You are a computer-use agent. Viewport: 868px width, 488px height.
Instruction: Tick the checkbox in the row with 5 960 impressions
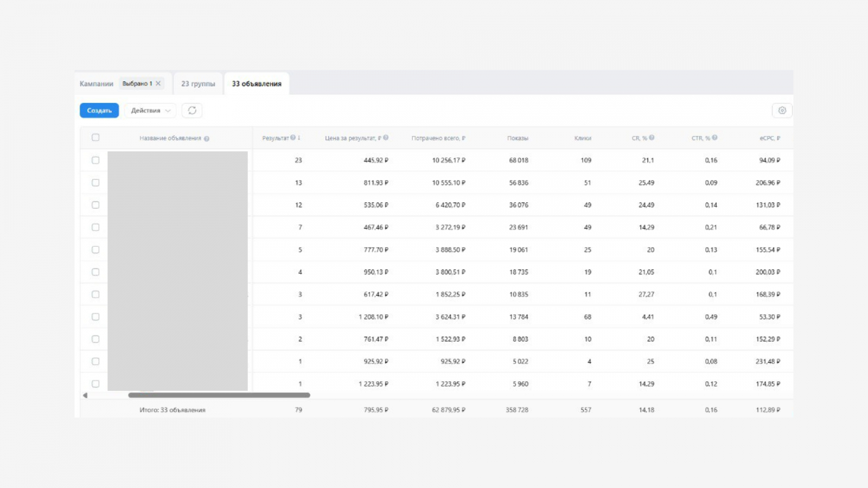point(95,384)
